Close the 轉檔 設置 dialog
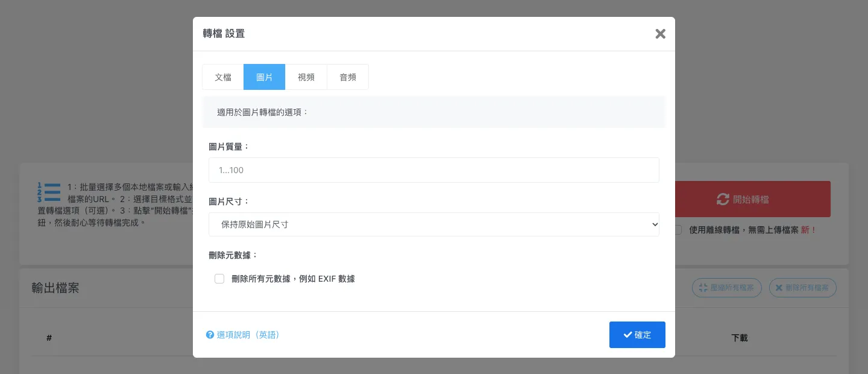The height and width of the screenshot is (374, 868). (660, 34)
